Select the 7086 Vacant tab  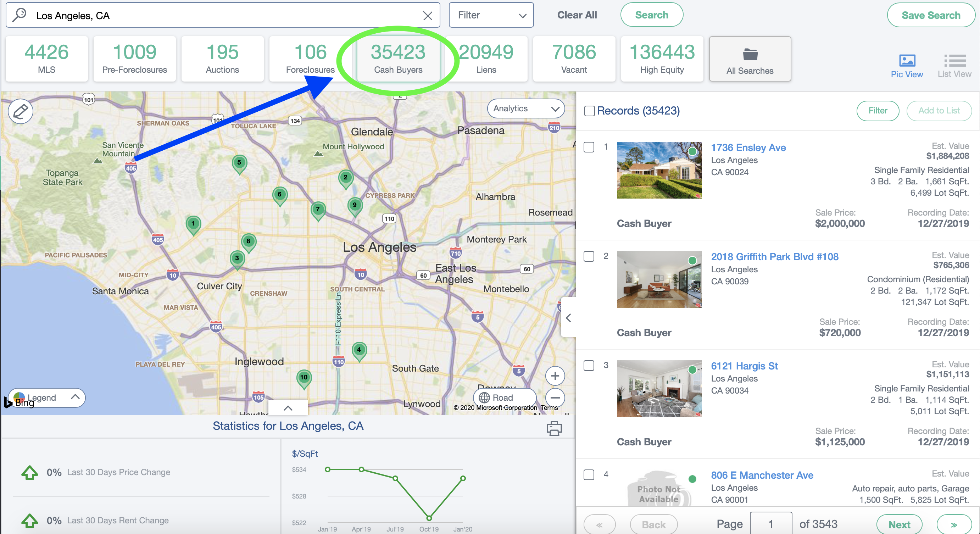574,59
